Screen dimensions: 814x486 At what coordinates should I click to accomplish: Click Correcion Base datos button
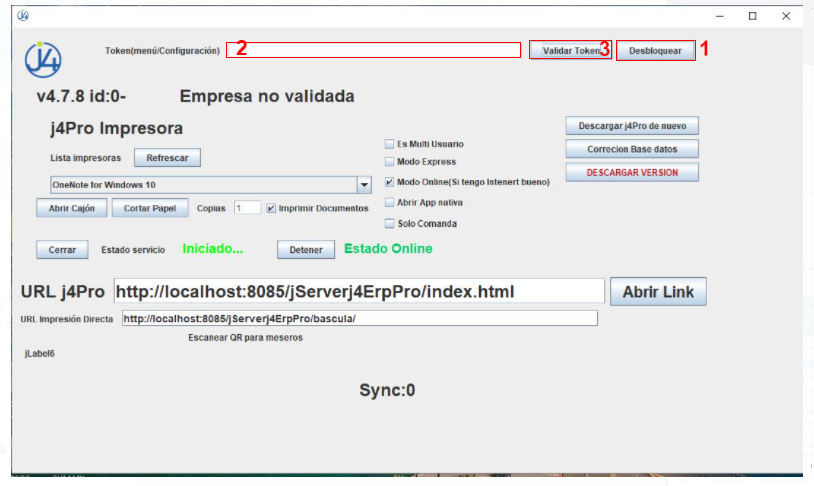coord(632,149)
